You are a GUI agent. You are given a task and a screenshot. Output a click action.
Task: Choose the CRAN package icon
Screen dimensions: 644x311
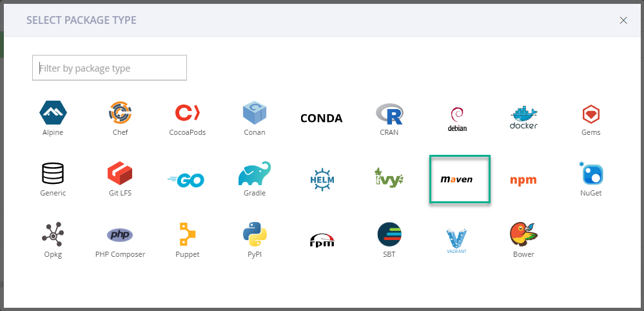click(x=389, y=118)
